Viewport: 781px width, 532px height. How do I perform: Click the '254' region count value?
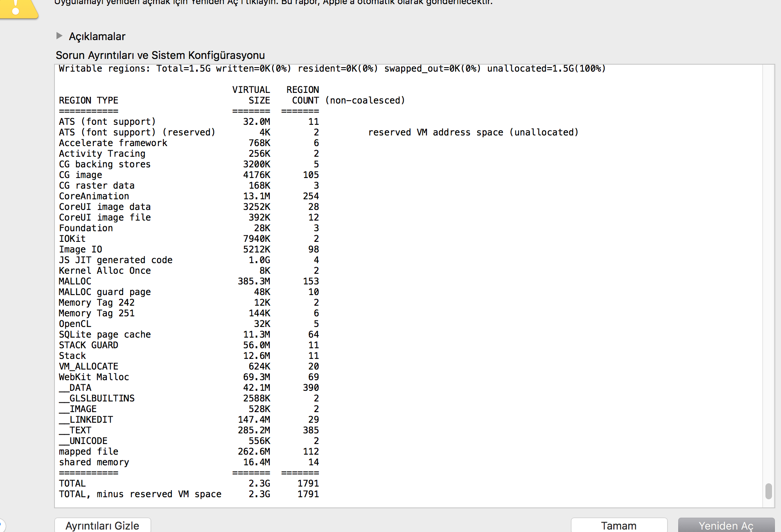coord(311,196)
